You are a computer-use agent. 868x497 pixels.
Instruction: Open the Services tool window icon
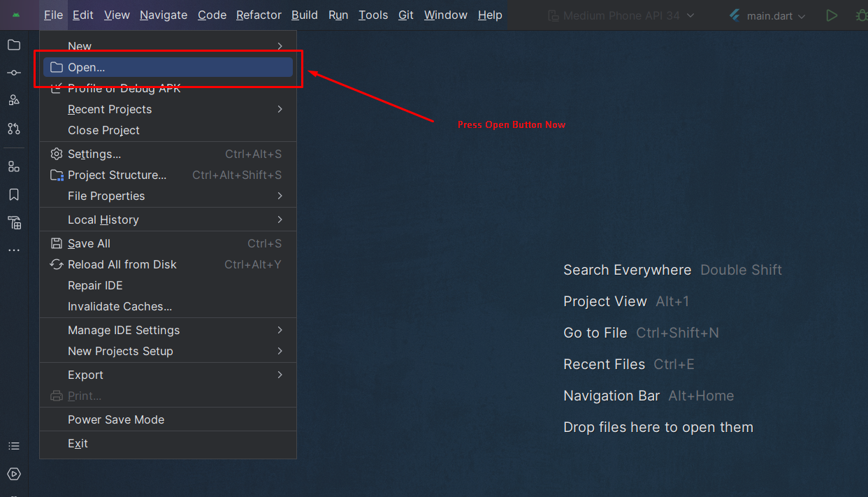coord(14,474)
